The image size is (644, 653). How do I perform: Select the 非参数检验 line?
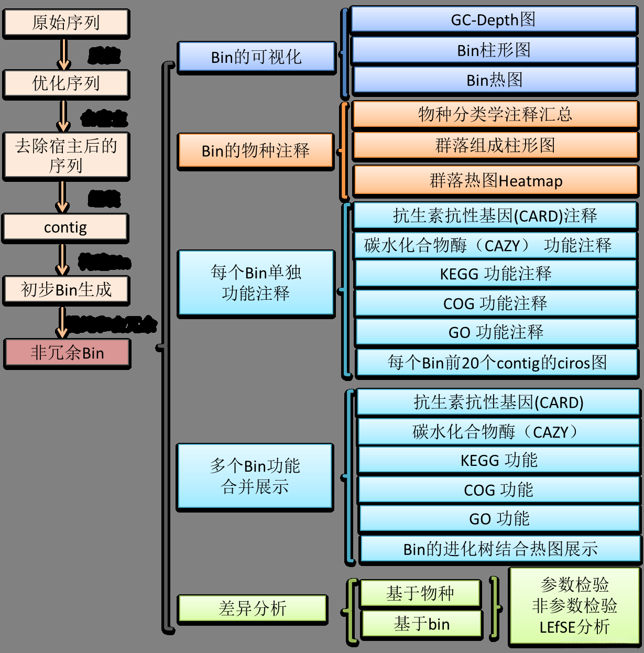pos(575,606)
